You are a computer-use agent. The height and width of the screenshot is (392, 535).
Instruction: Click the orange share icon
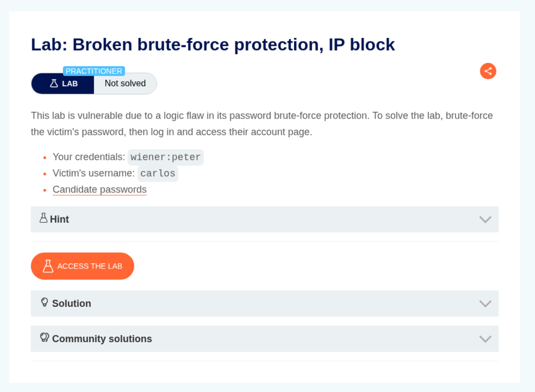pyautogui.click(x=488, y=71)
